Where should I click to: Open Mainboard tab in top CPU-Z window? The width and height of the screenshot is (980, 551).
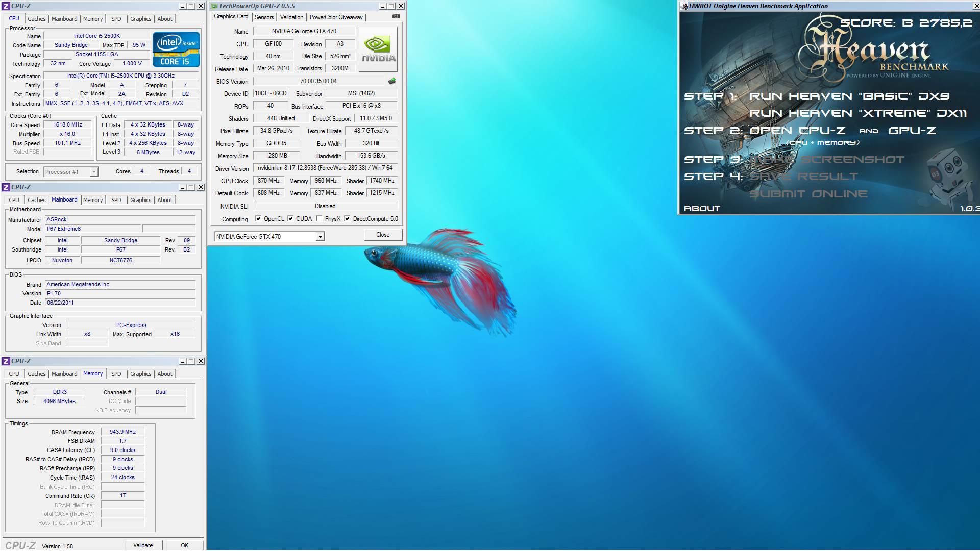[x=64, y=19]
